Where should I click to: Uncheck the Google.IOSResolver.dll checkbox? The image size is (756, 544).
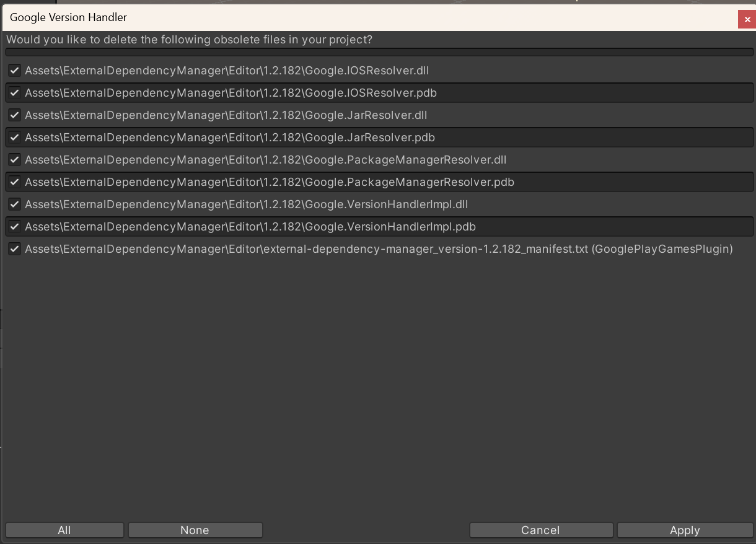coord(14,71)
